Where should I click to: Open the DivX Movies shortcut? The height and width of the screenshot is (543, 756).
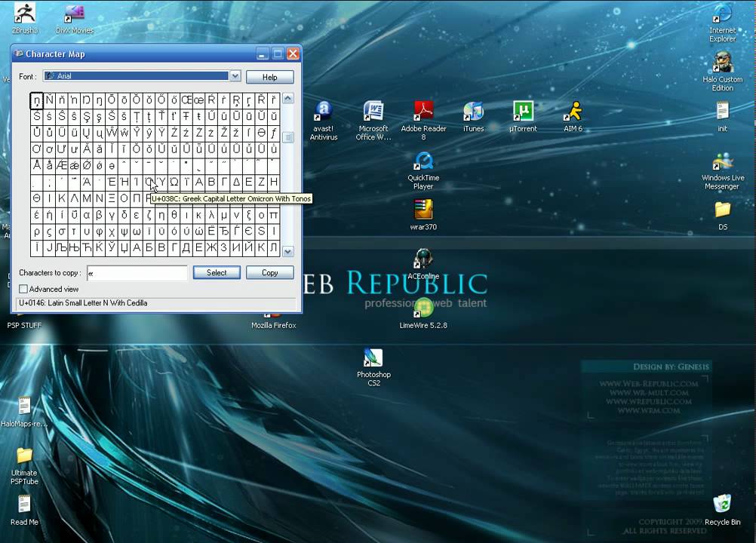tap(74, 20)
